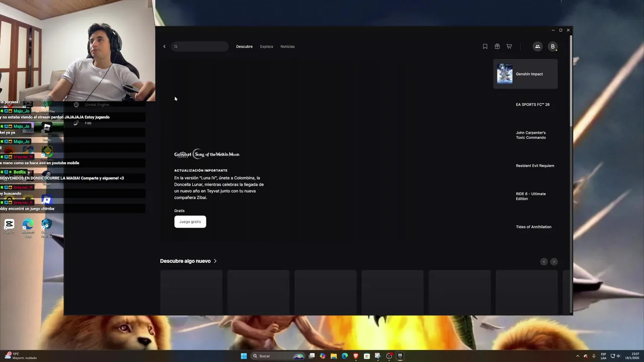Viewport: 644px width, 362px height.
Task: Open the profile avatar labeled B
Action: pyautogui.click(x=552, y=46)
